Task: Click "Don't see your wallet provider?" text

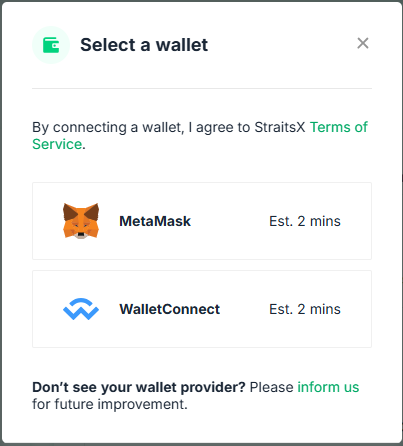Action: (x=139, y=387)
